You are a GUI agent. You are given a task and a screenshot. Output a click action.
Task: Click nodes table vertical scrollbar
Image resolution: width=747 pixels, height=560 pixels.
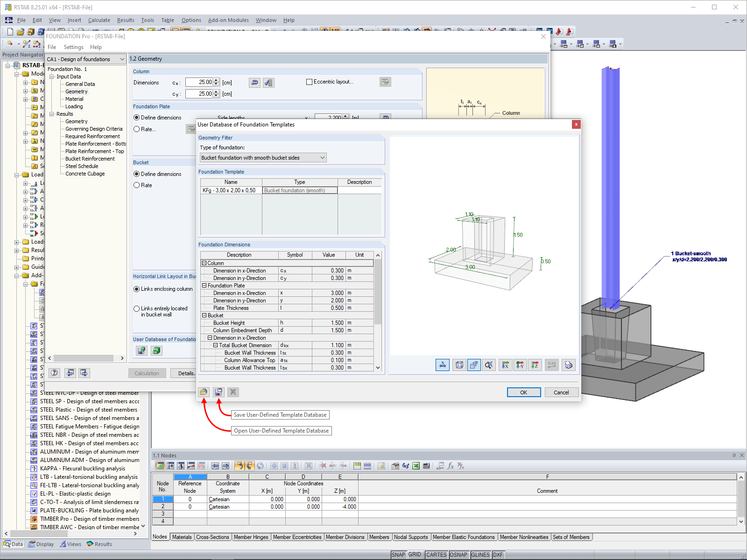pyautogui.click(x=741, y=499)
